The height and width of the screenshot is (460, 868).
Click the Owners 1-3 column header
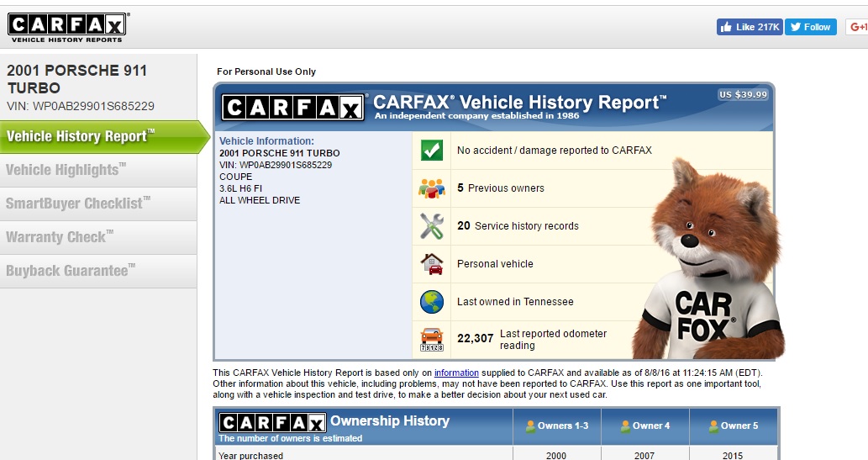(555, 426)
